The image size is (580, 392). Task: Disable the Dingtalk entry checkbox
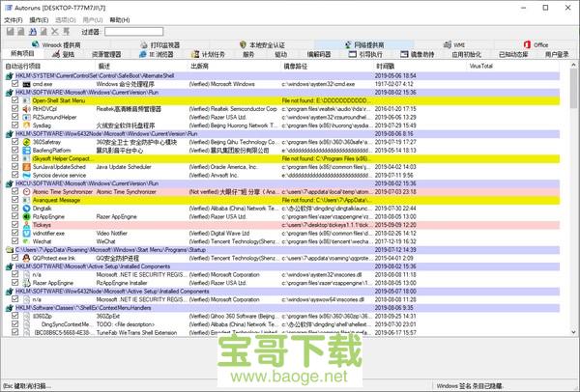(15, 208)
